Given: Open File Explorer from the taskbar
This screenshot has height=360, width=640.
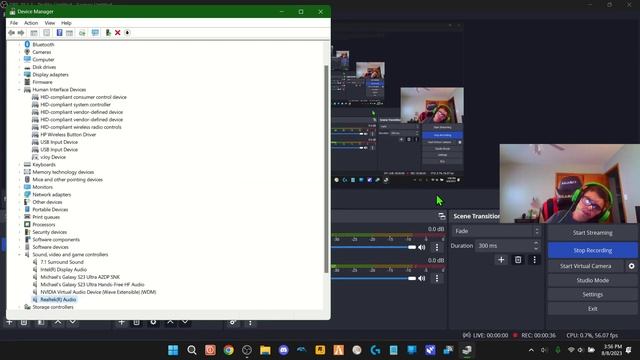Looking at the screenshot, I should [265, 350].
